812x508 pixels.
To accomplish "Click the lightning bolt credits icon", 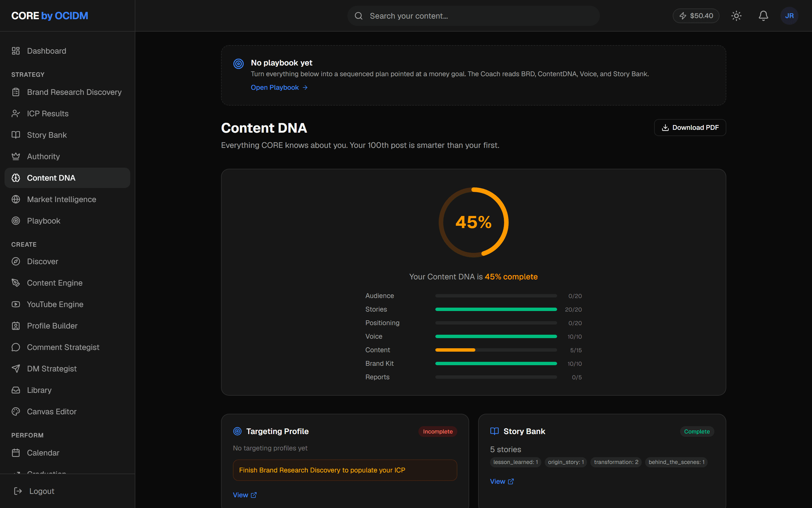I will [683, 16].
